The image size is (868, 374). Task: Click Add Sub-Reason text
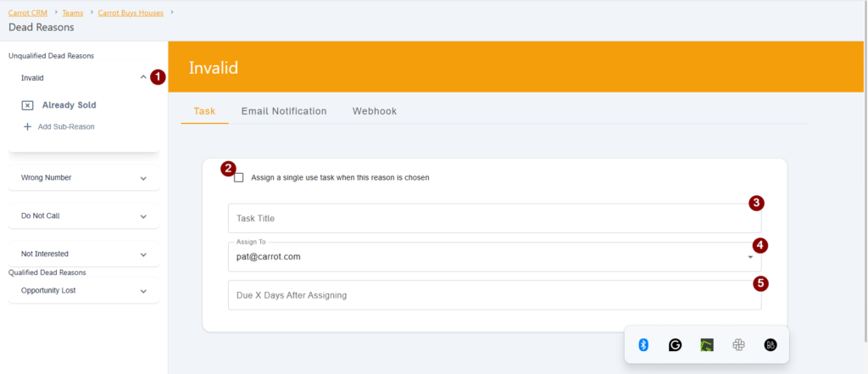click(x=66, y=127)
